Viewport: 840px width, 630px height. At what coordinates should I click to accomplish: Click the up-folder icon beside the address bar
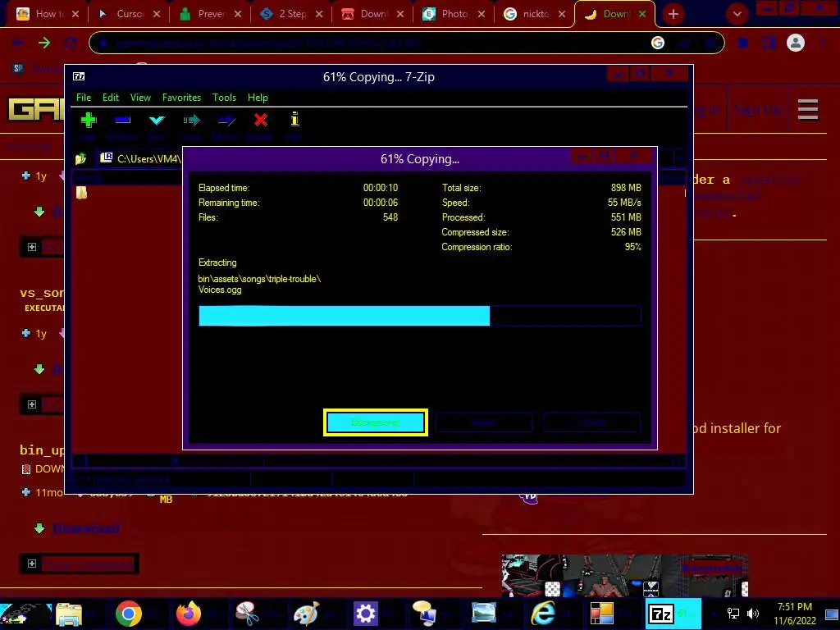(x=81, y=158)
